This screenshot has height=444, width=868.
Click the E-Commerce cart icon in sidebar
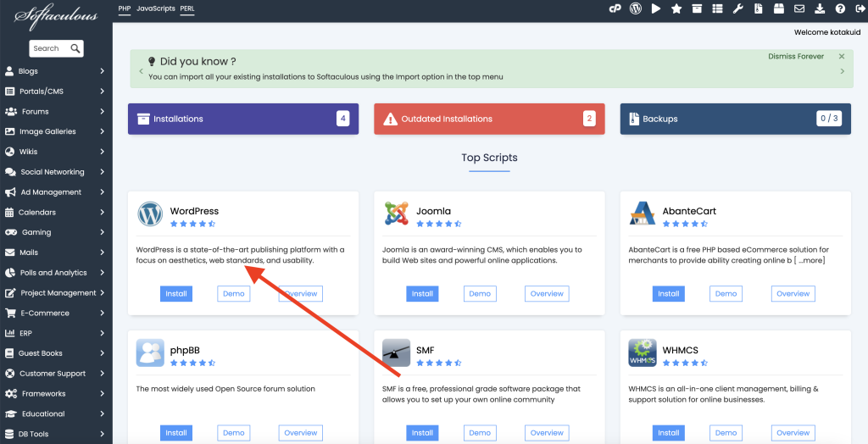[10, 313]
